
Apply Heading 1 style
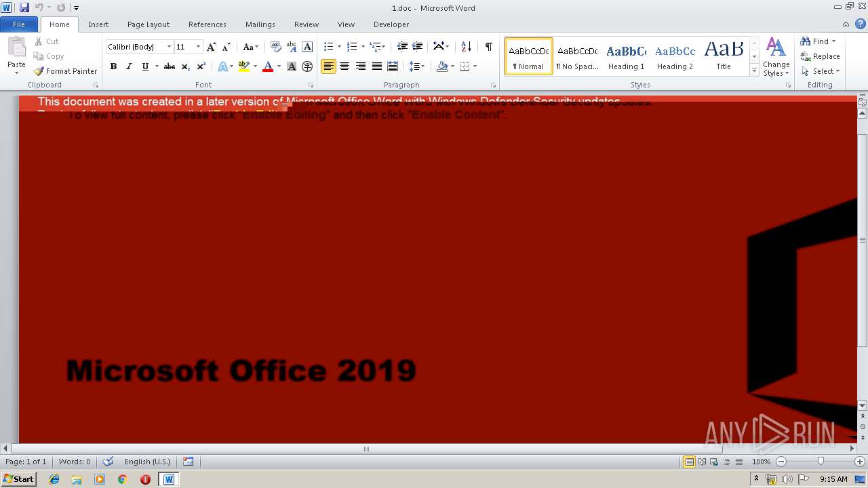(626, 56)
